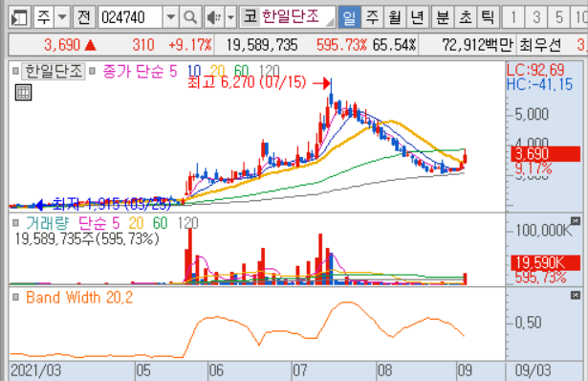
Task: Click the volume 단순 5 average label
Action: 99,223
